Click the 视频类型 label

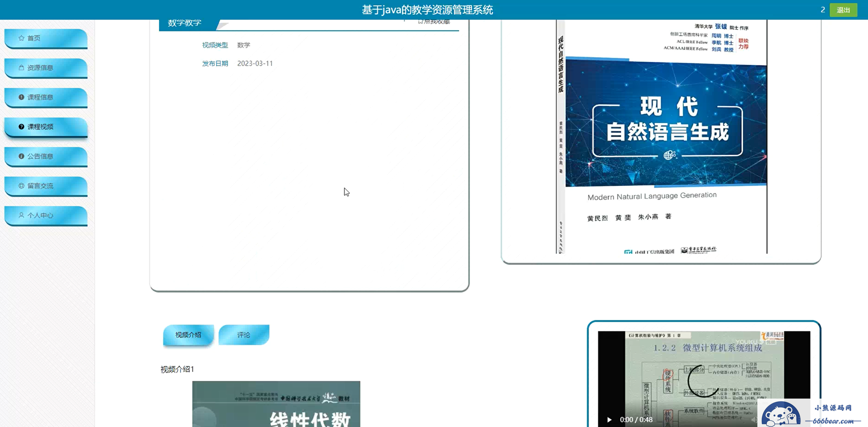tap(215, 45)
